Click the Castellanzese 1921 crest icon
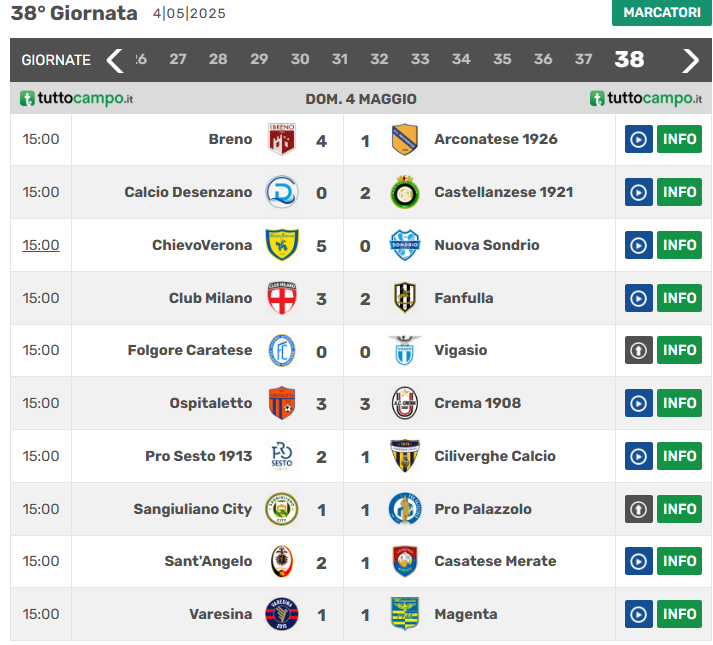Screen dimensions: 713x645 [404, 192]
